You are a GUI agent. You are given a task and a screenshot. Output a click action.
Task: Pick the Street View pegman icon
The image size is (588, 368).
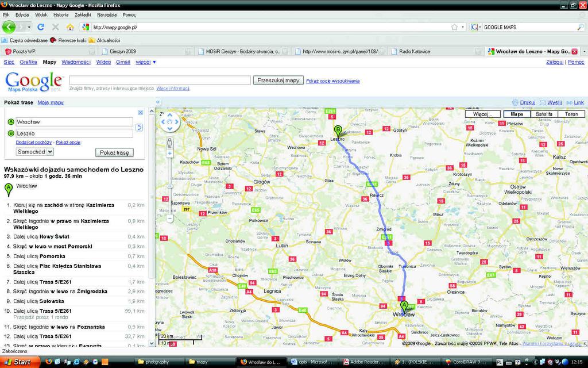[170, 143]
